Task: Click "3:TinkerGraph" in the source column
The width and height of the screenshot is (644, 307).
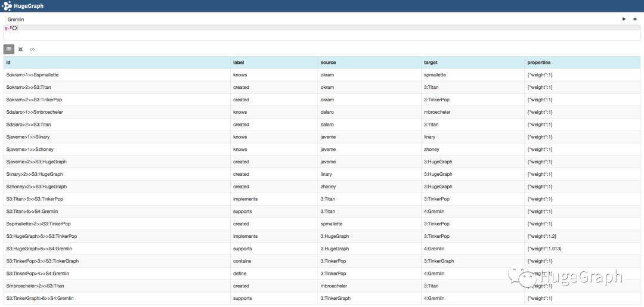Action: pos(336,298)
